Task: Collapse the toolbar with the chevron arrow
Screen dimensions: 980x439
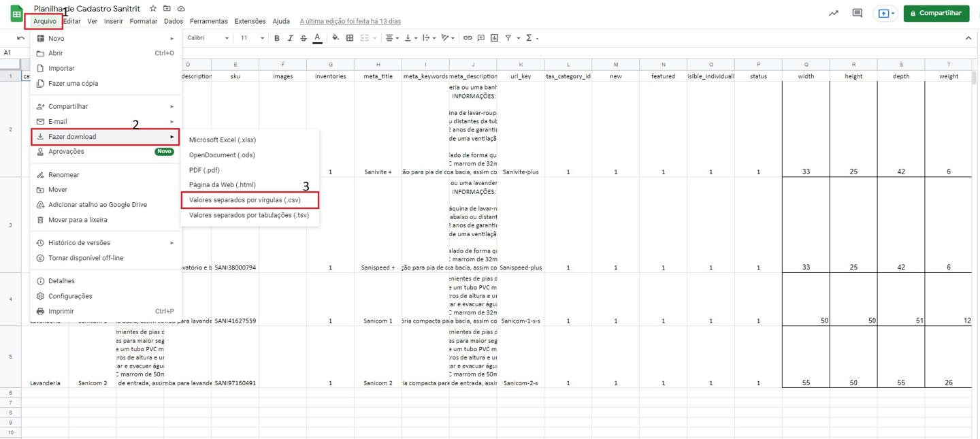Action: 968,38
